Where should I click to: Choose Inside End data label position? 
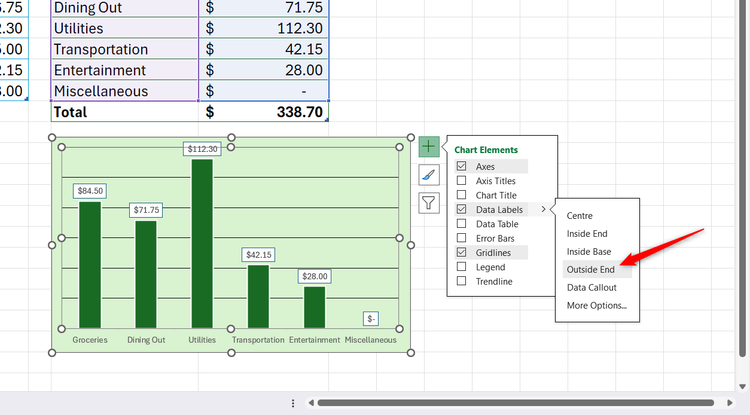click(x=587, y=234)
